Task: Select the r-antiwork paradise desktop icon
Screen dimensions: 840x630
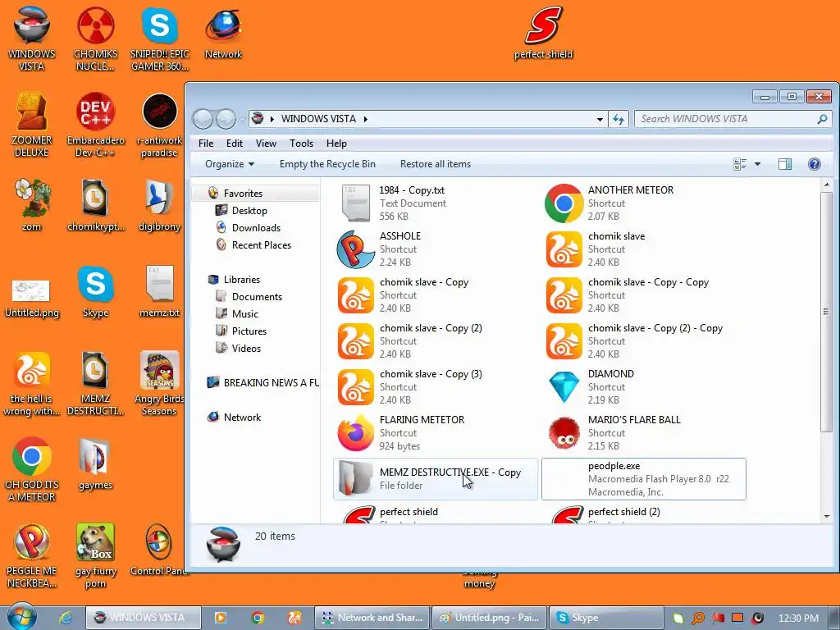Action: 160,125
